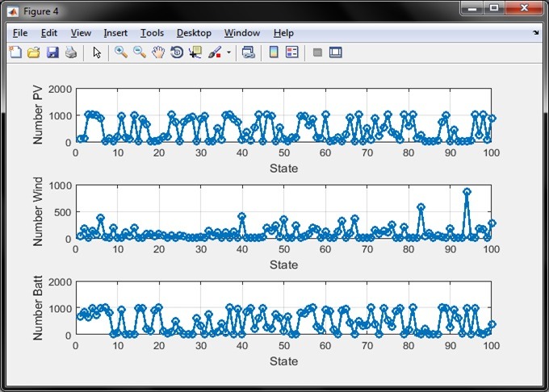
Task: Expand the Brush tool color dropdown arrow
Action: coord(228,53)
